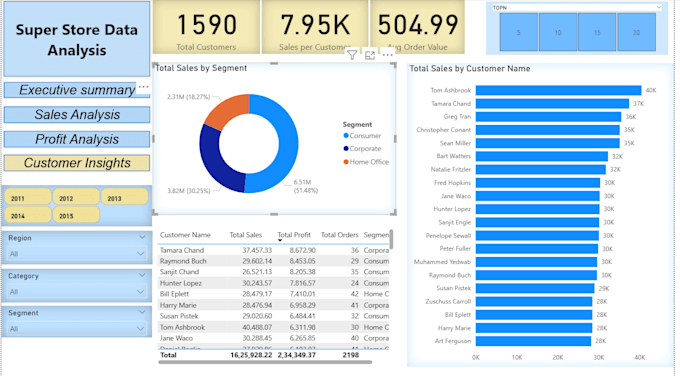Viewport: 680px width, 376px height.
Task: Toggle Corporate in the Segment legend
Action: coord(362,149)
